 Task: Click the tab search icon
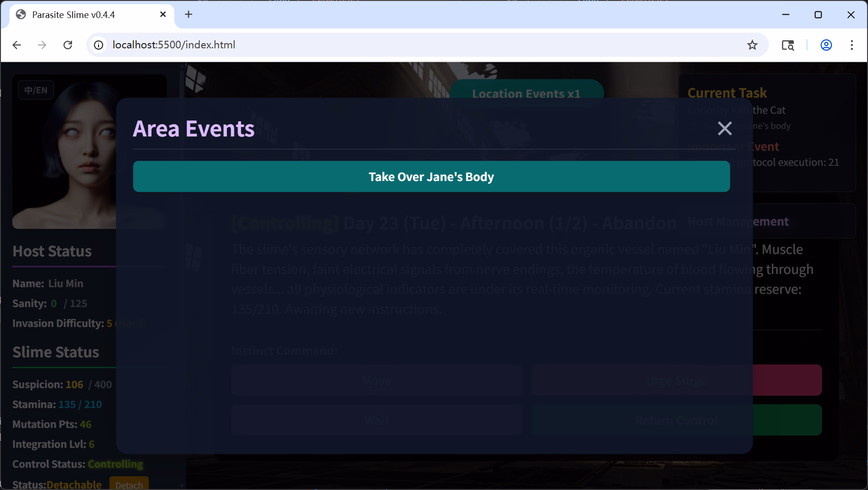788,45
